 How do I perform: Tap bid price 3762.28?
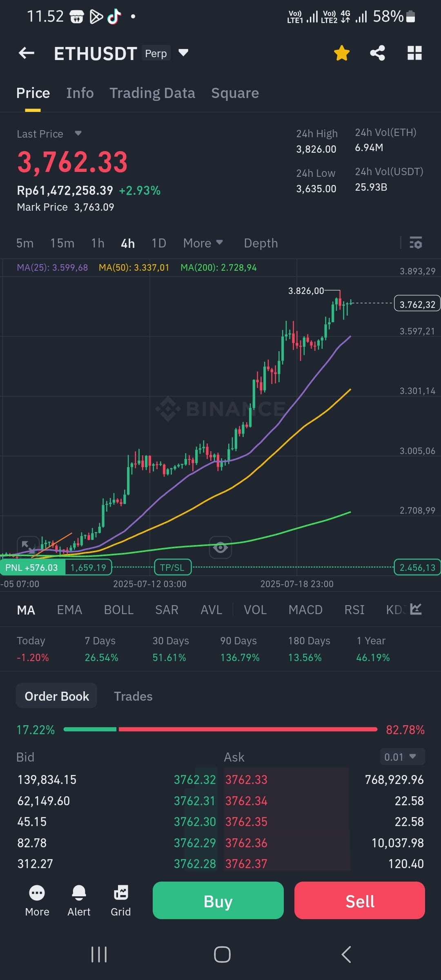[x=195, y=864]
